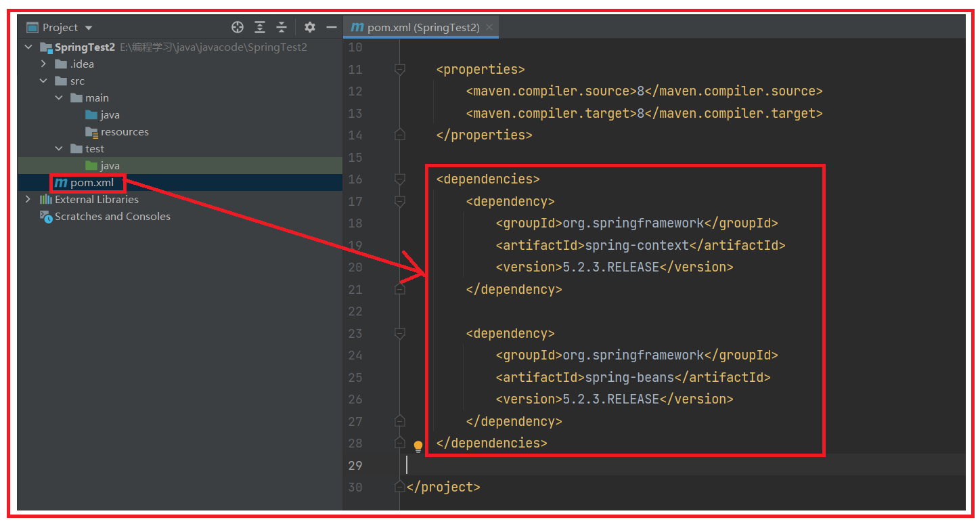This screenshot has height=522, width=980.
Task: Fold the properties block at line 11
Action: pos(400,69)
